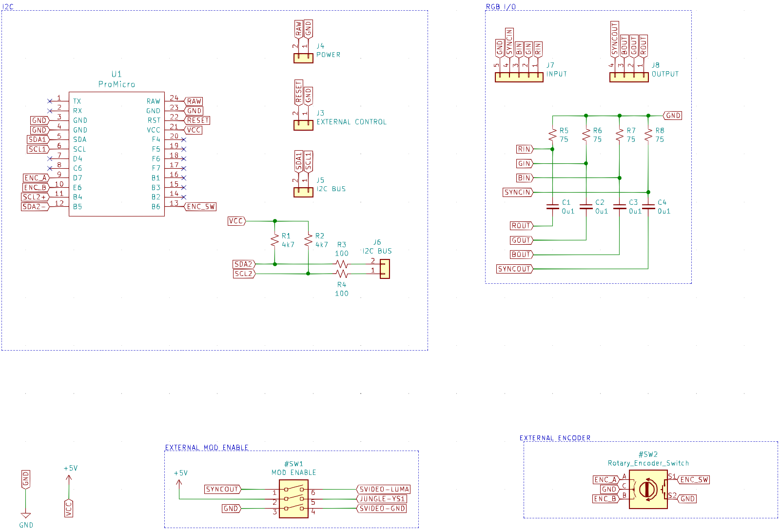781x532 pixels.
Task: Click the J4 POWER connector symbol
Action: tap(303, 58)
